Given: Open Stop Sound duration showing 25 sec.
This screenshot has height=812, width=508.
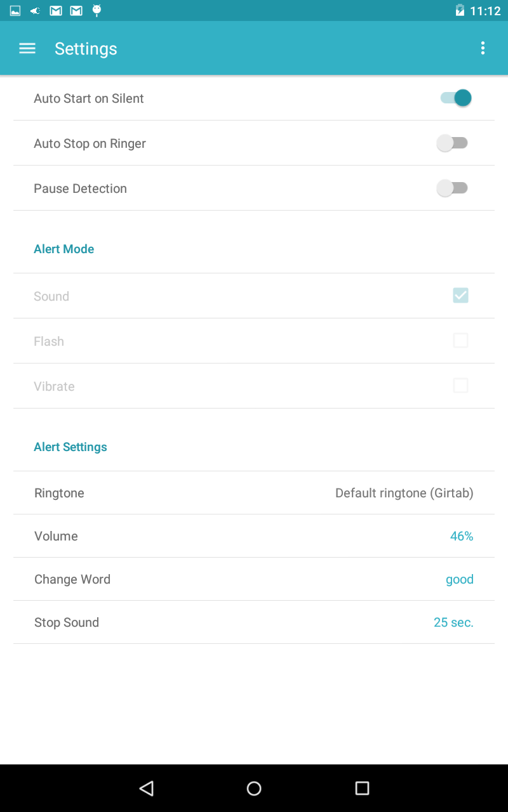Looking at the screenshot, I should (254, 622).
